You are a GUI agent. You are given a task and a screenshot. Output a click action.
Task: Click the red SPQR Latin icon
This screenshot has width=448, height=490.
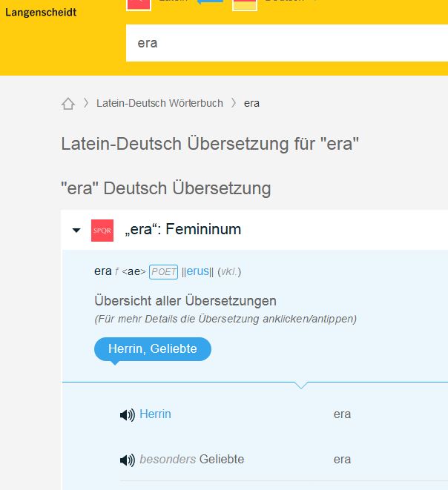[x=102, y=231]
